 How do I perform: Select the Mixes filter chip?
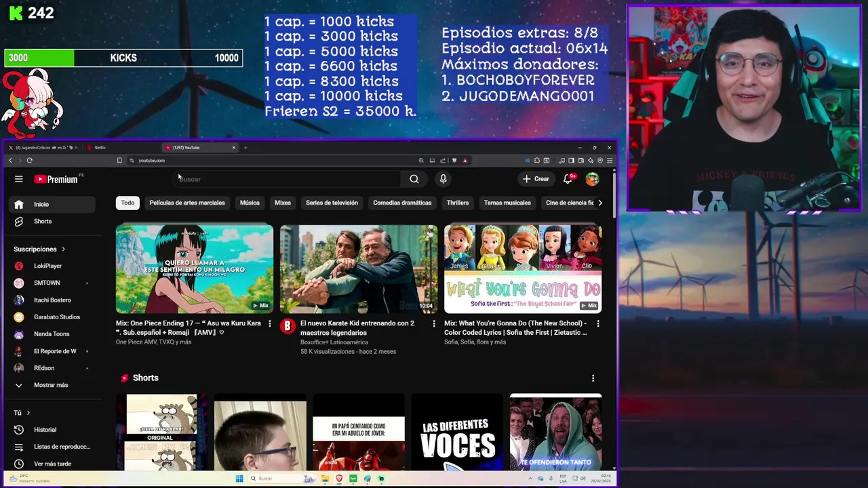click(283, 203)
